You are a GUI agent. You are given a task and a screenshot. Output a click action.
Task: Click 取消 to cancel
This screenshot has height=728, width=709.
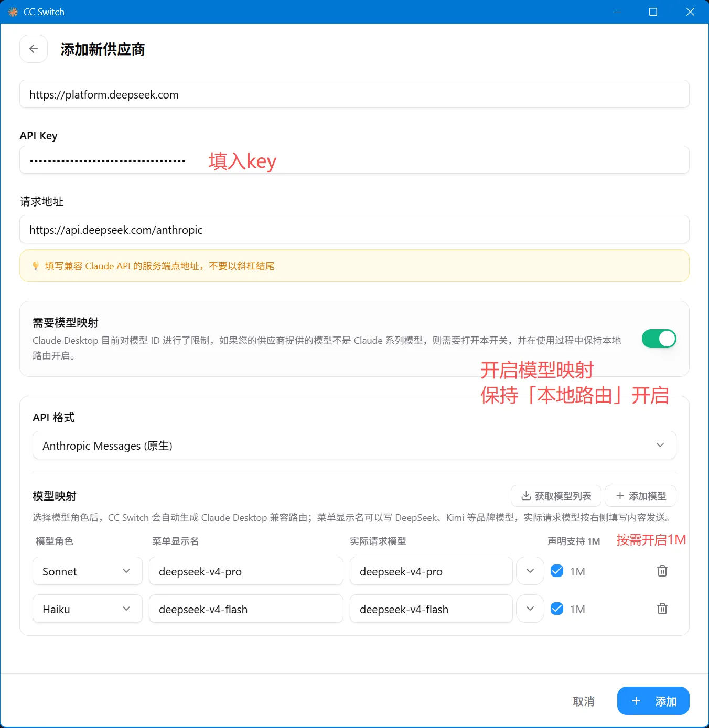(x=583, y=701)
